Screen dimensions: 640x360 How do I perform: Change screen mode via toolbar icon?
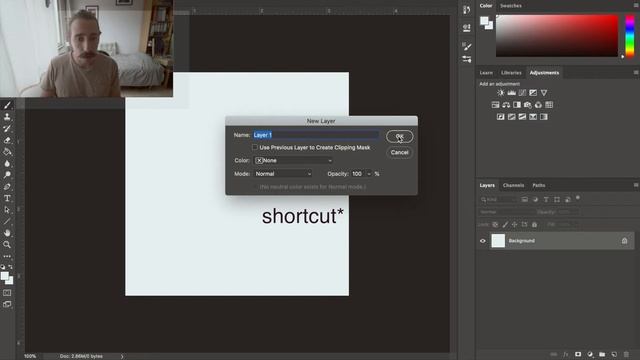tap(7, 304)
